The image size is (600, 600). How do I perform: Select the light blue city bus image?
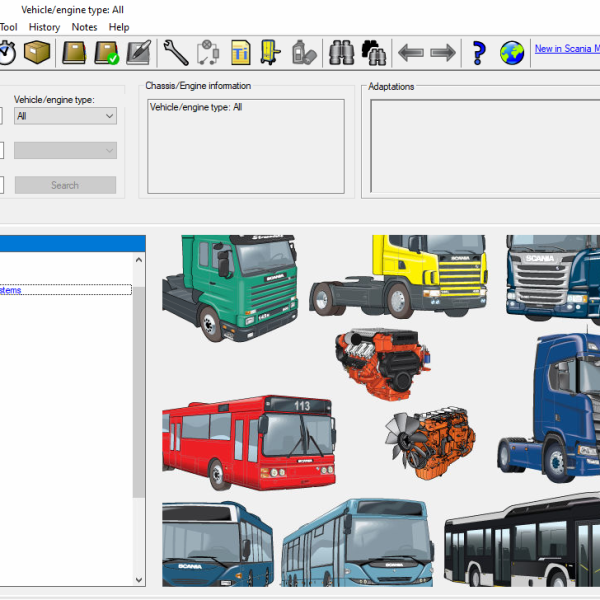pyautogui.click(x=357, y=543)
